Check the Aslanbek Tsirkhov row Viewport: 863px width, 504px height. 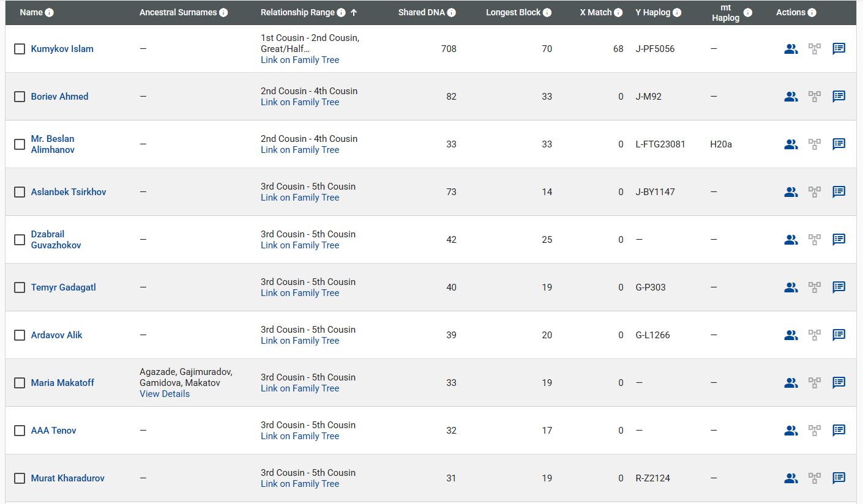pyautogui.click(x=20, y=192)
